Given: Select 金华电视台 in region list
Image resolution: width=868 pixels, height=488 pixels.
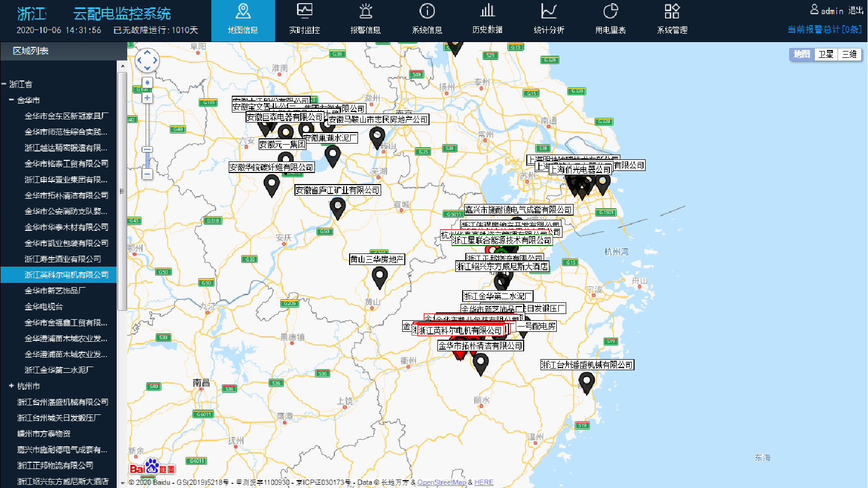Looking at the screenshot, I should pyautogui.click(x=44, y=307).
